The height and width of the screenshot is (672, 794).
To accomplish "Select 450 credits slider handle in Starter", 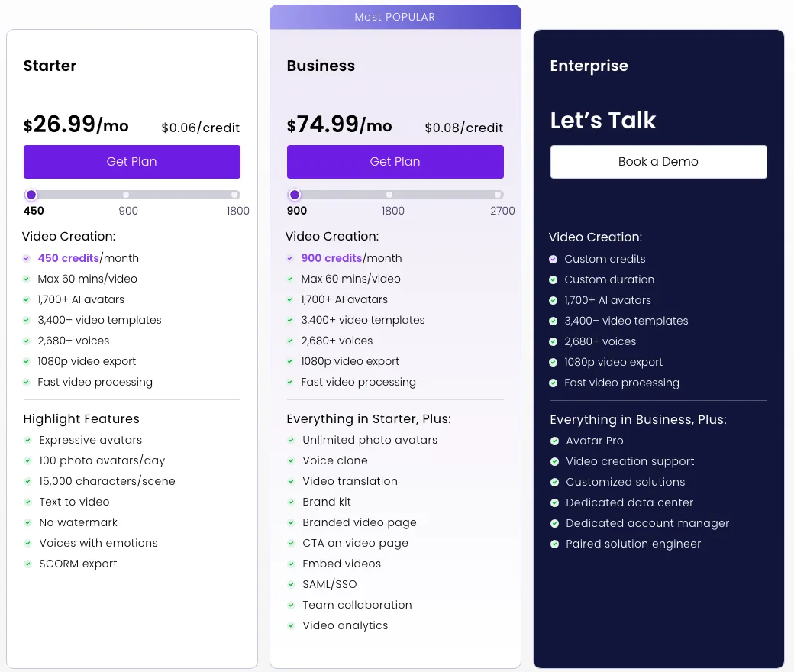I will coord(31,195).
